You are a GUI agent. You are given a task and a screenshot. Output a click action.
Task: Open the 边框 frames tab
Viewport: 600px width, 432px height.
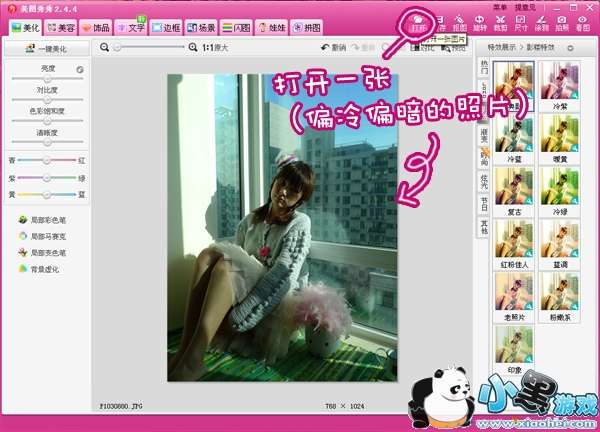coord(166,28)
